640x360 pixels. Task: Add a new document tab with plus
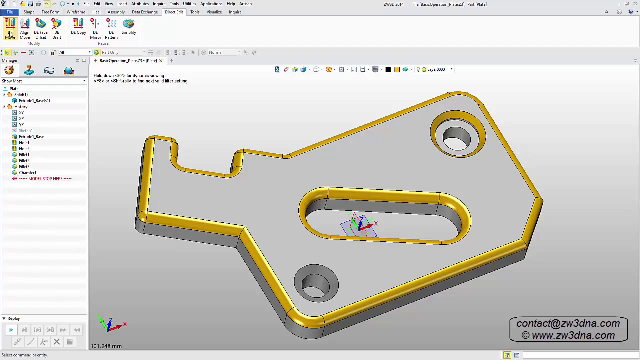pyautogui.click(x=171, y=60)
